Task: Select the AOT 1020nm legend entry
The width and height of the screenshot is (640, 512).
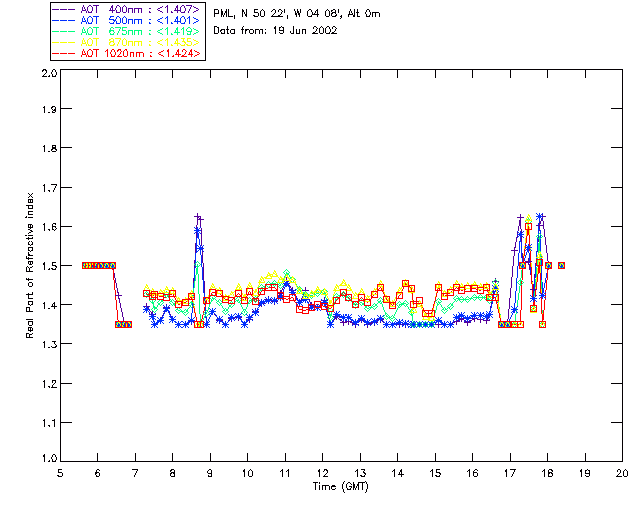Action: pos(127,53)
